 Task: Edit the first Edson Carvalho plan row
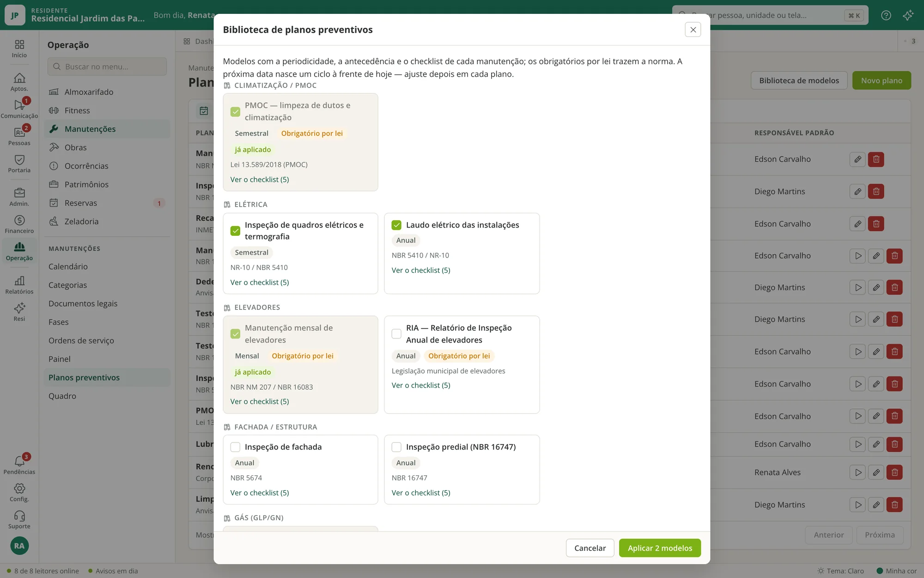pos(857,159)
